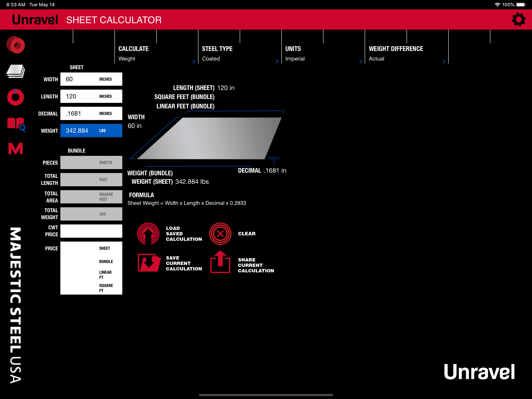
Task: Select the Weight field showing 342.884
Action: 91,131
